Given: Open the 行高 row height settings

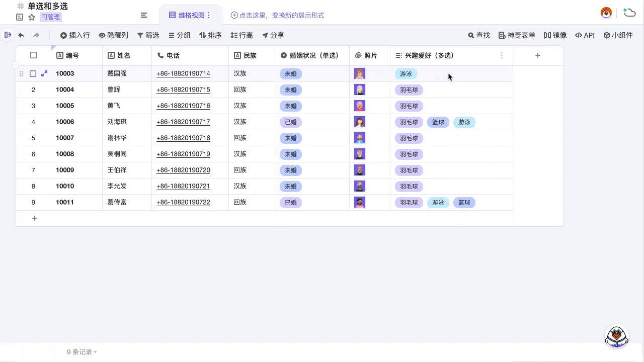Looking at the screenshot, I should pos(242,35).
